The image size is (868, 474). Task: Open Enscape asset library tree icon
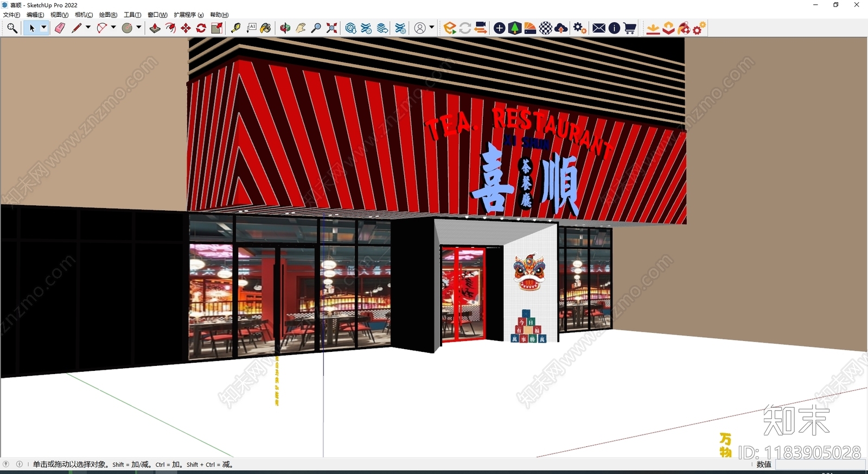pyautogui.click(x=515, y=28)
